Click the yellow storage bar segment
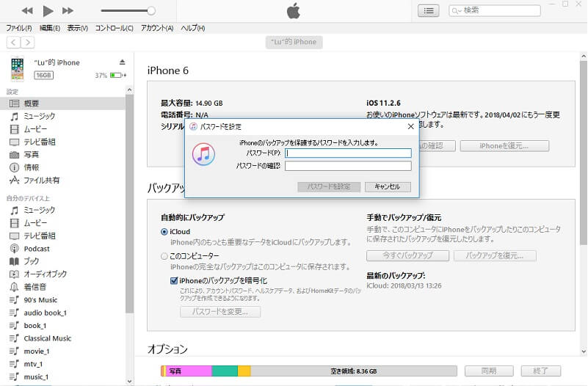 (244, 371)
